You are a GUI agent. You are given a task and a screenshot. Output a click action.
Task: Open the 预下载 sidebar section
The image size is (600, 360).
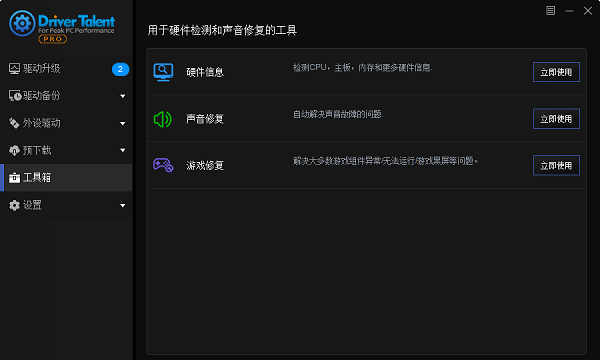click(x=66, y=150)
